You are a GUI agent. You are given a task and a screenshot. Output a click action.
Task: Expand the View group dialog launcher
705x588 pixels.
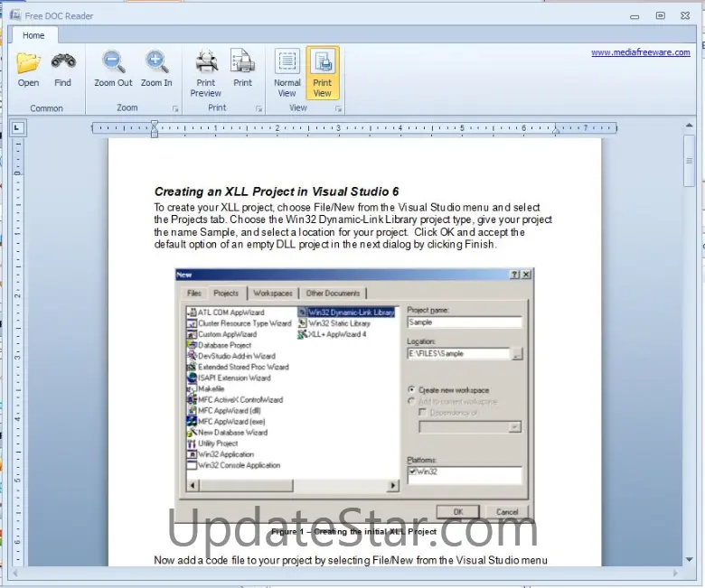[339, 108]
